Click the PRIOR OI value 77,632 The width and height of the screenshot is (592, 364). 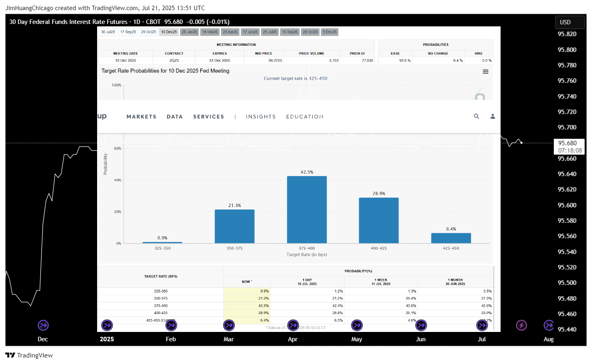[x=367, y=60]
